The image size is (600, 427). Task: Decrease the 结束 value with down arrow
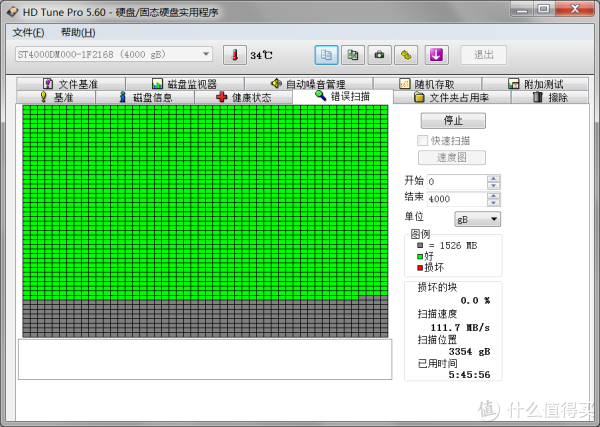click(x=494, y=203)
